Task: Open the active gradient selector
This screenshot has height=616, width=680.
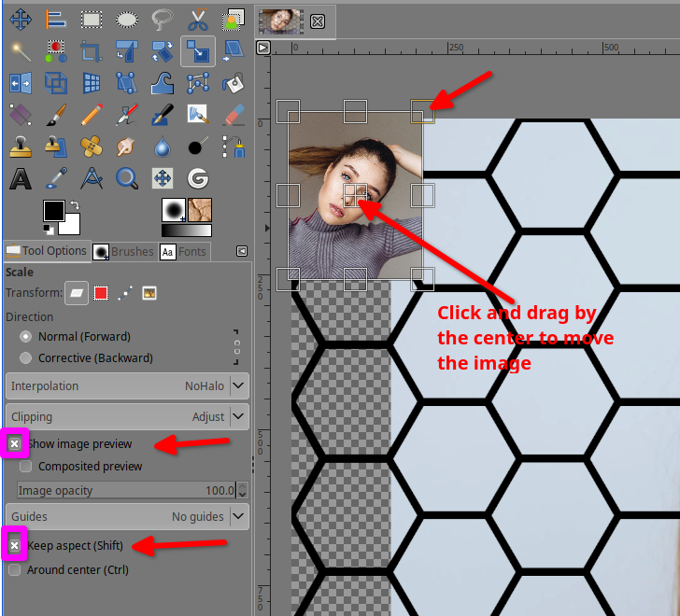Action: point(187,230)
